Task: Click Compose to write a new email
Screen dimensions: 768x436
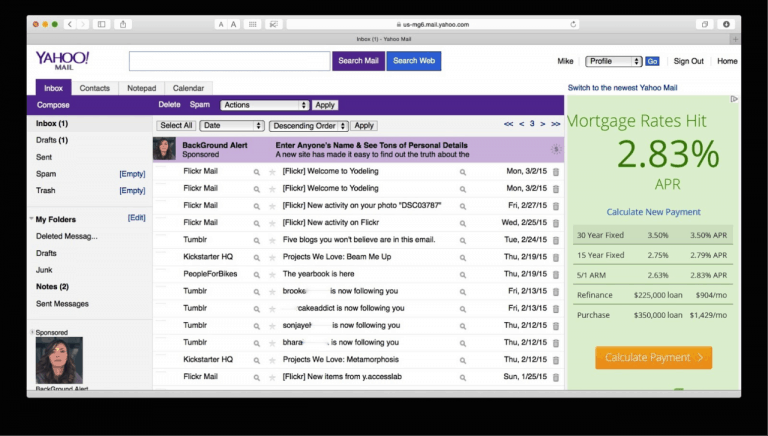Action: click(53, 105)
